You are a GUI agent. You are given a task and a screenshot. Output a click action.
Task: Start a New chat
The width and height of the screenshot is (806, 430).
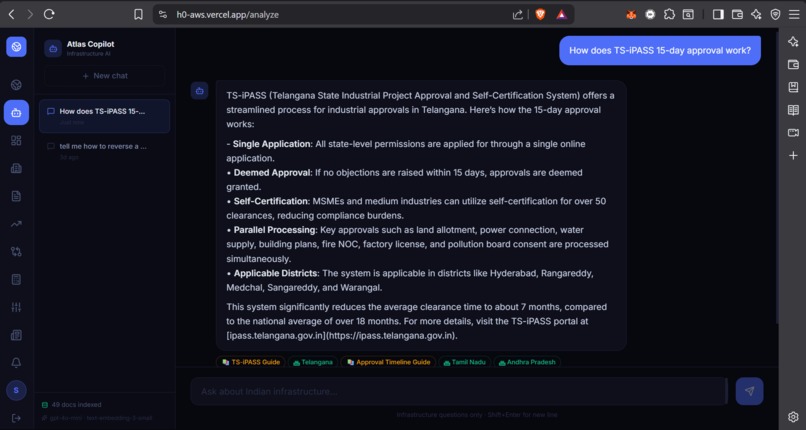[104, 76]
